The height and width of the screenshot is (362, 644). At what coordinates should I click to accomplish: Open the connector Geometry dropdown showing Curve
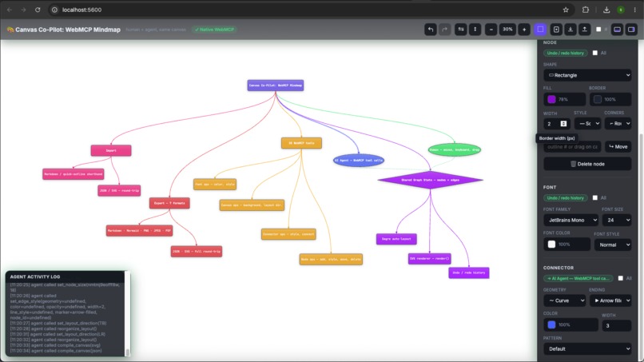pyautogui.click(x=564, y=300)
